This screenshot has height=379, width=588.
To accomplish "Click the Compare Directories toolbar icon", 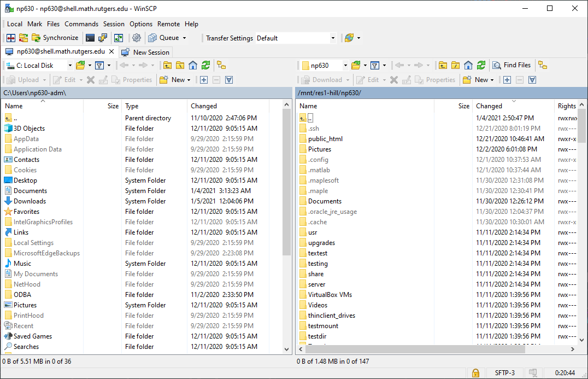I will pos(23,38).
